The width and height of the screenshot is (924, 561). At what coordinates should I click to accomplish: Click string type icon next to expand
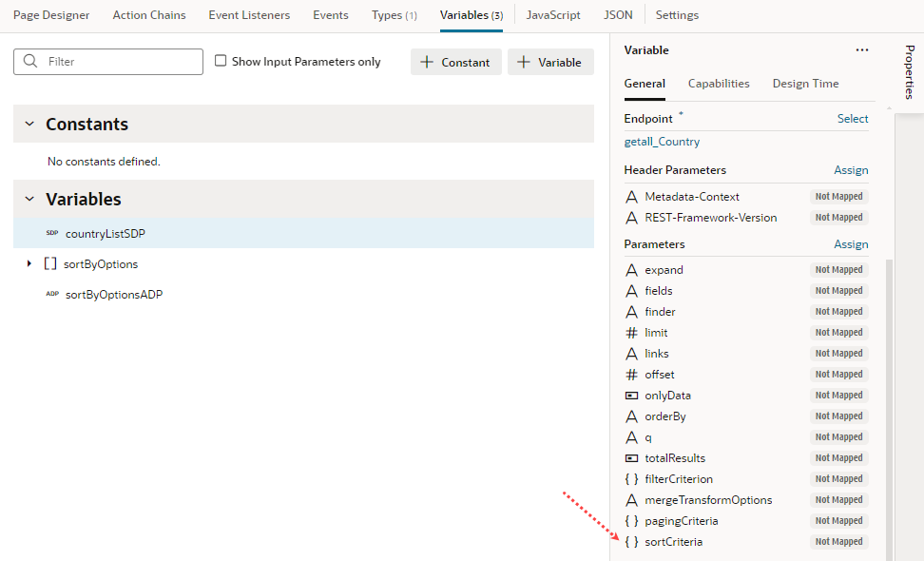632,270
